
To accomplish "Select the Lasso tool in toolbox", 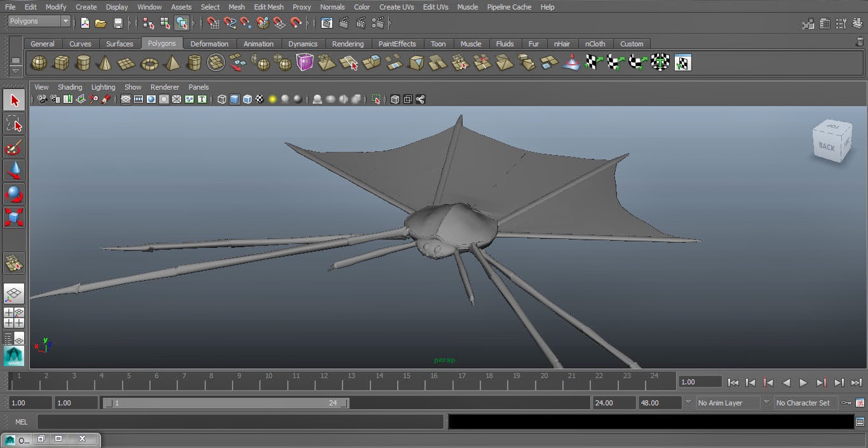I will click(x=14, y=123).
